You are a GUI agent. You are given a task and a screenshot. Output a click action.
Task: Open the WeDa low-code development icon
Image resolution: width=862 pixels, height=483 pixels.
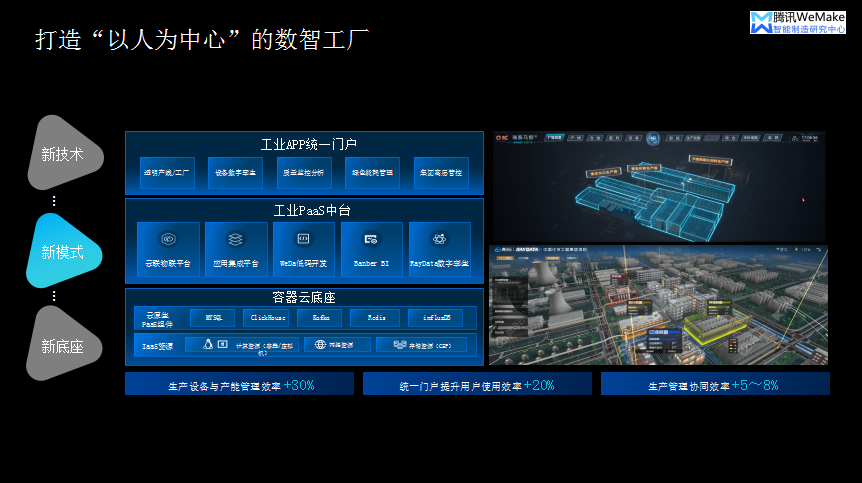point(304,240)
